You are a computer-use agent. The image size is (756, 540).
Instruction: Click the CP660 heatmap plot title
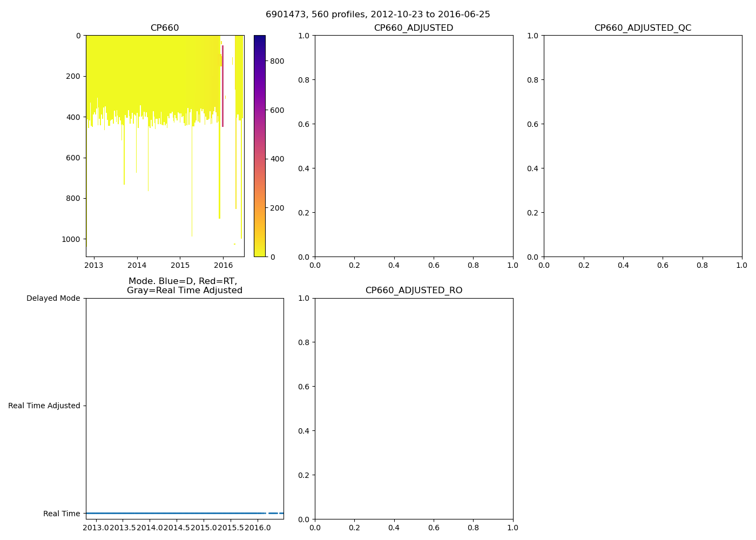click(165, 28)
